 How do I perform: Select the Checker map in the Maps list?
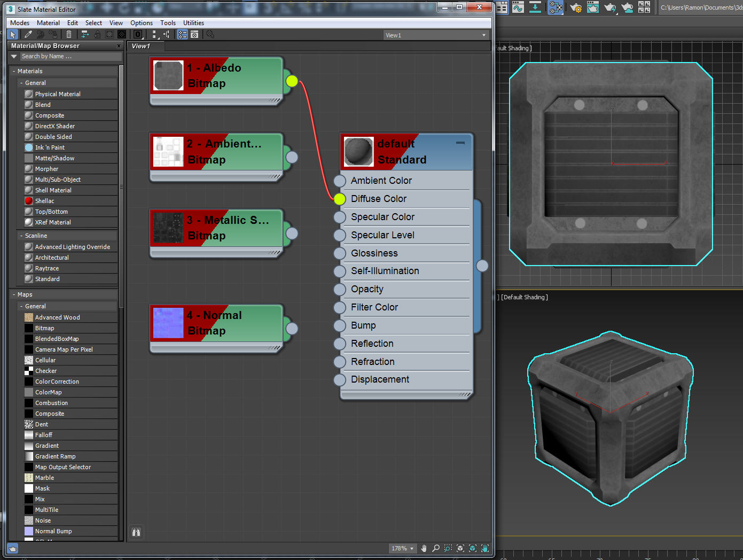pyautogui.click(x=45, y=370)
